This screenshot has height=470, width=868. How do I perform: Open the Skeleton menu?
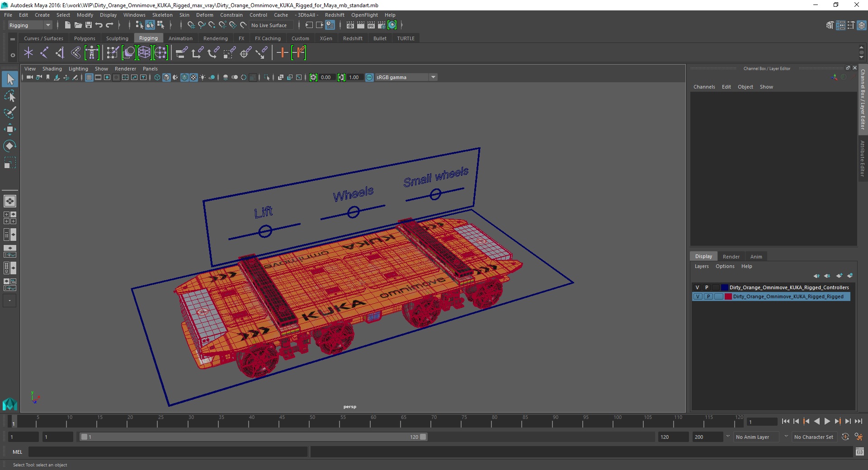click(162, 15)
